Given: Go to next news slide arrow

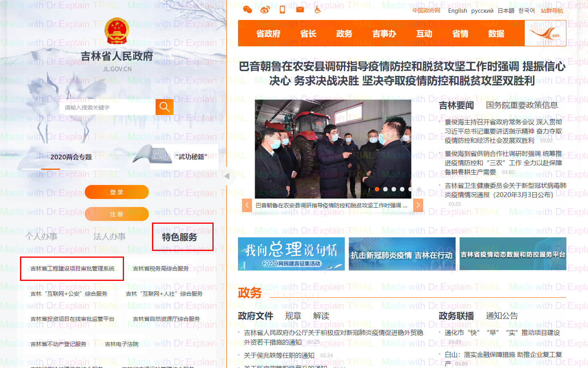Looking at the screenshot, I should click(418, 205).
